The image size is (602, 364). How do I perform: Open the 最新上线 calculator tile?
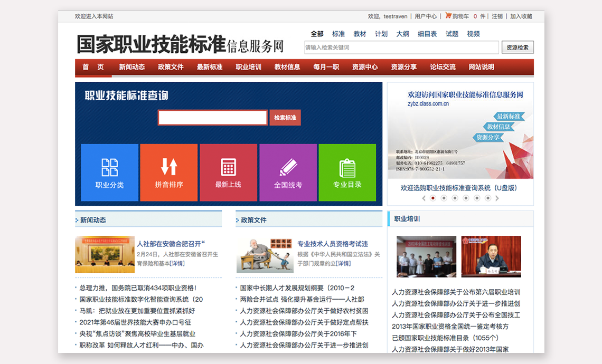pos(228,172)
